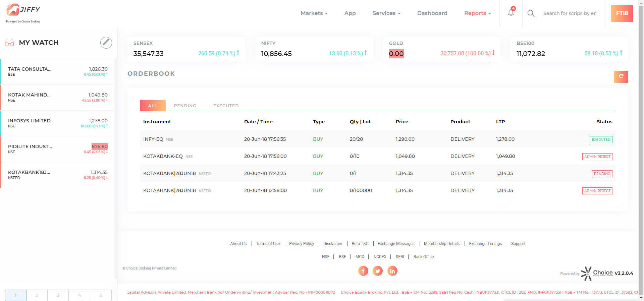
Task: Open the NCDEX footer link
Action: [380, 257]
